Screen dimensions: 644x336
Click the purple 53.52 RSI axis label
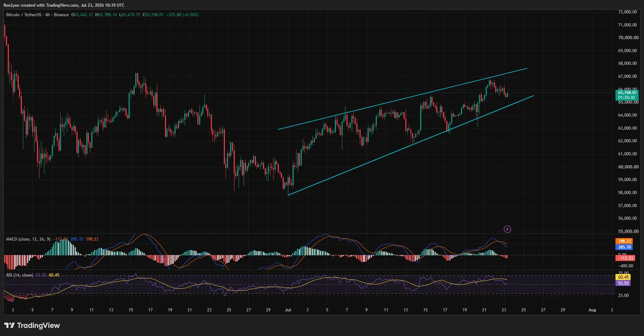pyautogui.click(x=623, y=283)
